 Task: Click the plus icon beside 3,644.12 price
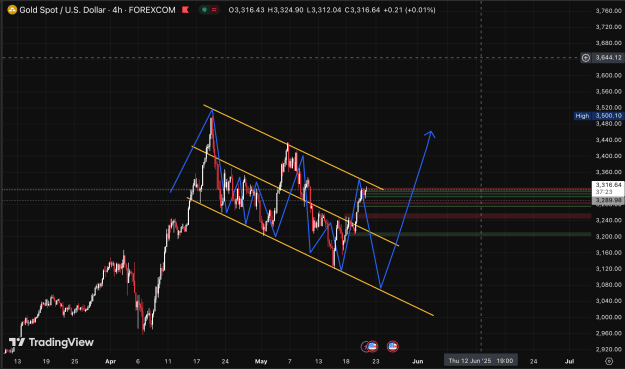click(x=586, y=58)
